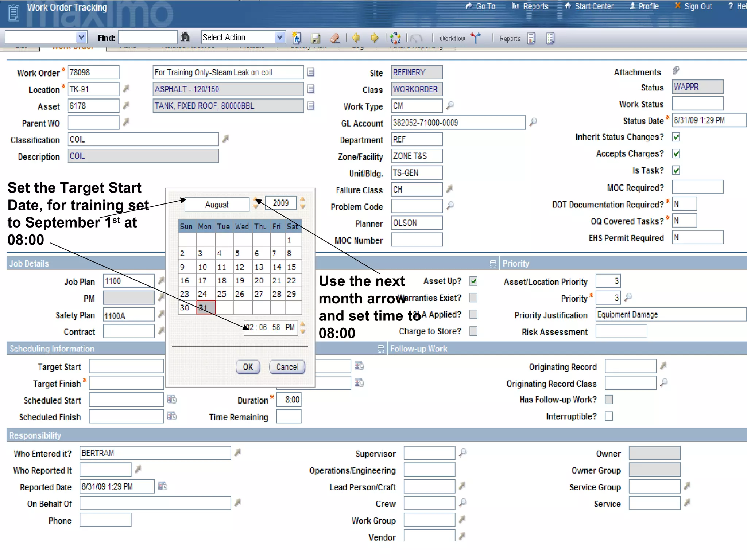This screenshot has width=747, height=560.
Task: Go to the next record arrow
Action: [375, 38]
